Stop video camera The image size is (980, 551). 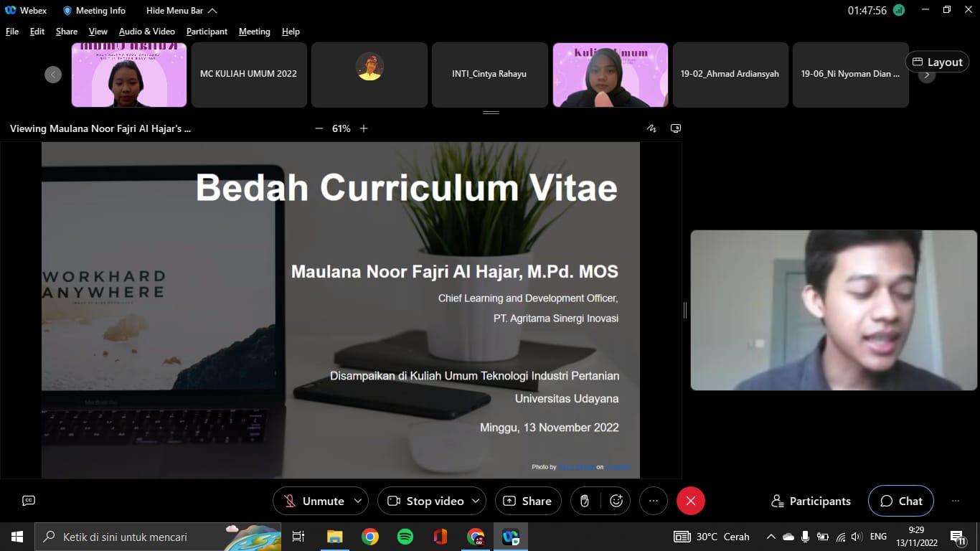425,501
